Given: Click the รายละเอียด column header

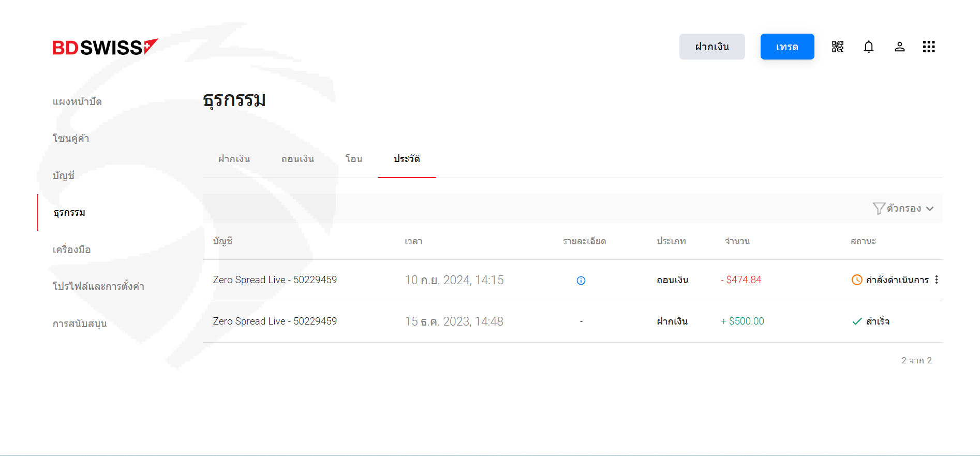Looking at the screenshot, I should point(585,241).
